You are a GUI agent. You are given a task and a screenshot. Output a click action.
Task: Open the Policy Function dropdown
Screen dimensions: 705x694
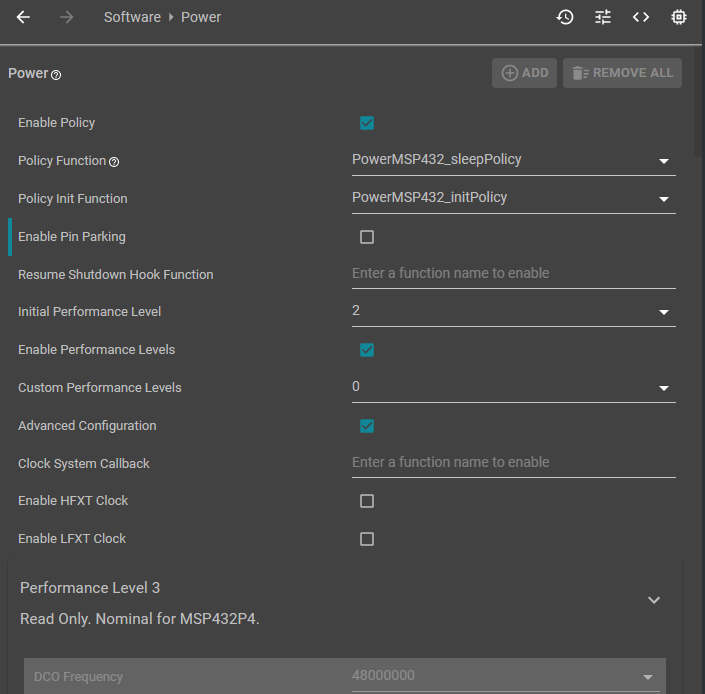(x=513, y=160)
